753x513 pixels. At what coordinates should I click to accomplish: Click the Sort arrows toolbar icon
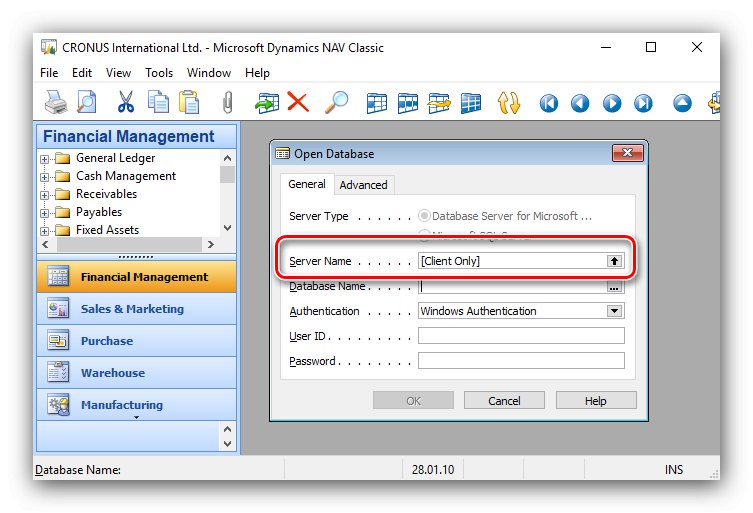[509, 103]
